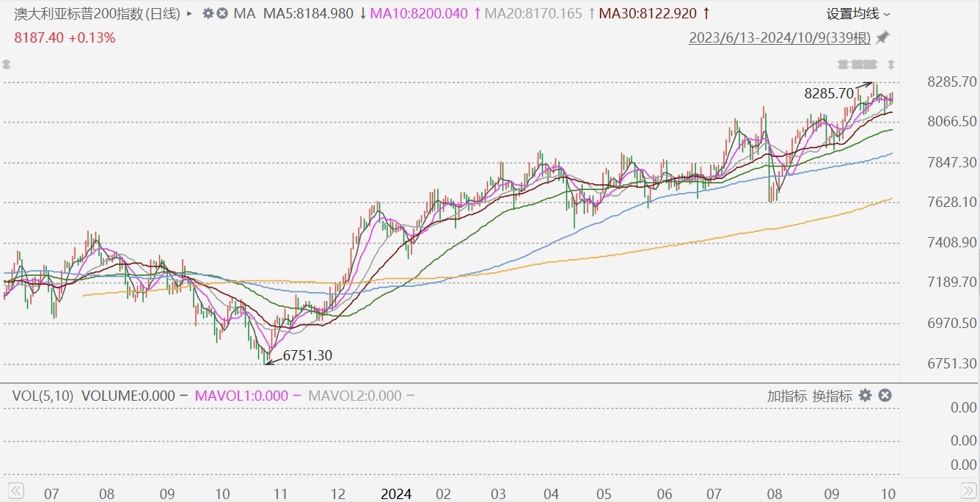Click the date range 2023/6/13-2024/10/9(339根) link

[x=780, y=37]
